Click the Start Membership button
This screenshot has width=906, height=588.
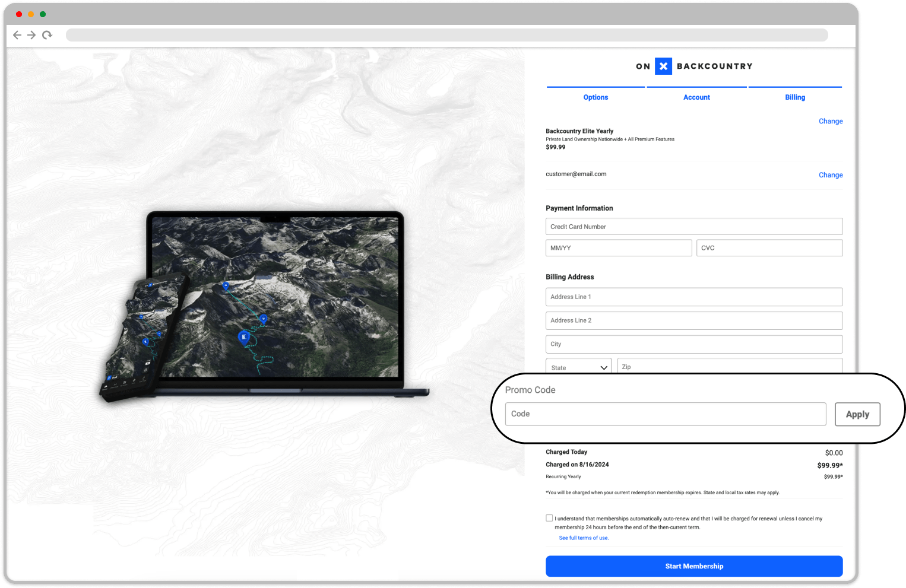coord(693,566)
